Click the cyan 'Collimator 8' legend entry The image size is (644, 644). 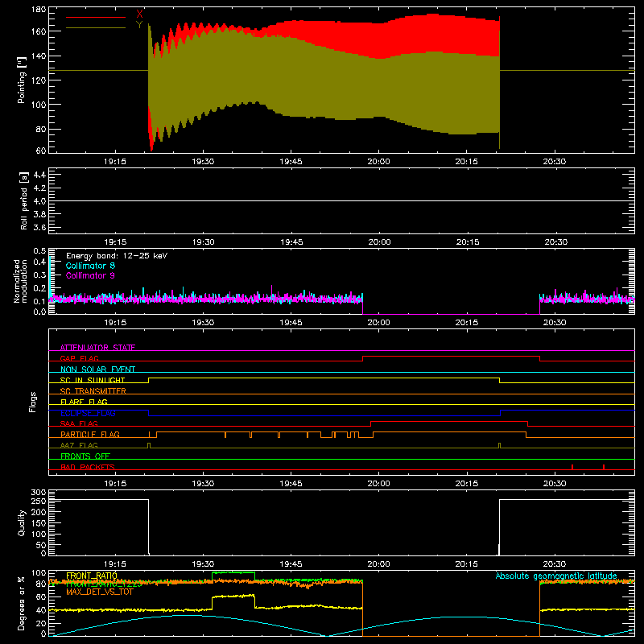(x=90, y=266)
